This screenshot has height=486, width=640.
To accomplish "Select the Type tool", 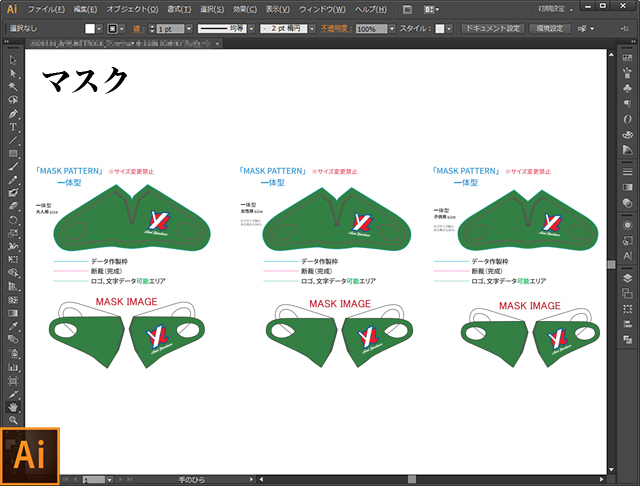I will 13,127.
